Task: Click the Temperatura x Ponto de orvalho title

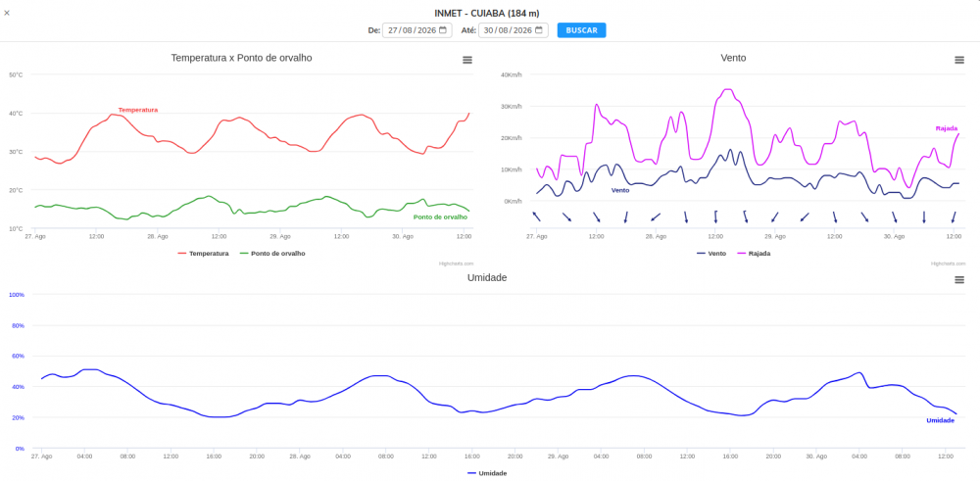Action: click(241, 58)
